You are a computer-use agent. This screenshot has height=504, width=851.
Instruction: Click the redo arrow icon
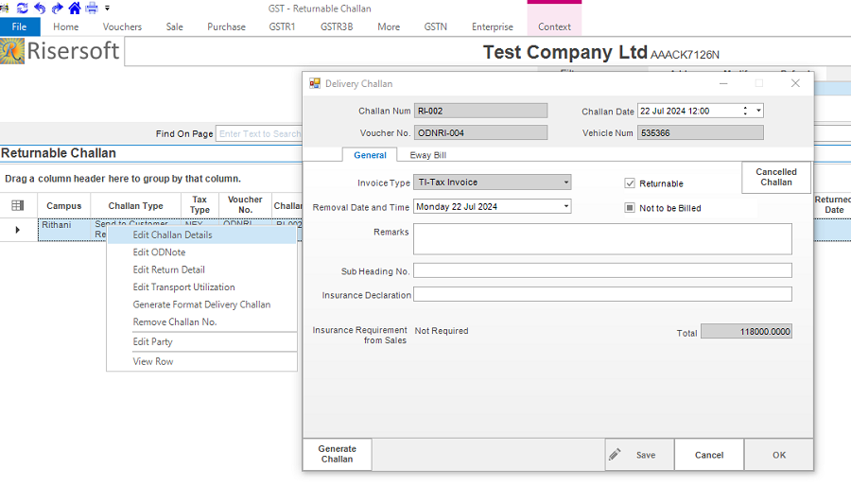(57, 8)
